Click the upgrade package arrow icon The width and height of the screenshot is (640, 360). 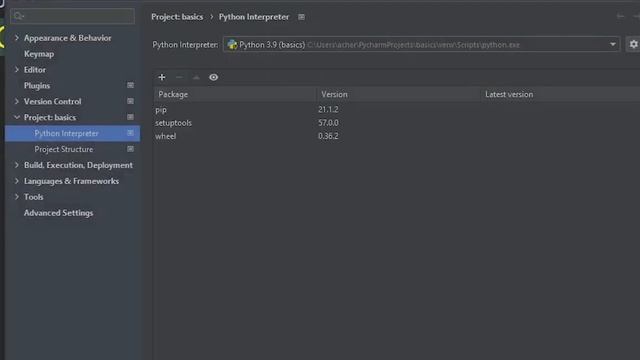[x=196, y=77]
